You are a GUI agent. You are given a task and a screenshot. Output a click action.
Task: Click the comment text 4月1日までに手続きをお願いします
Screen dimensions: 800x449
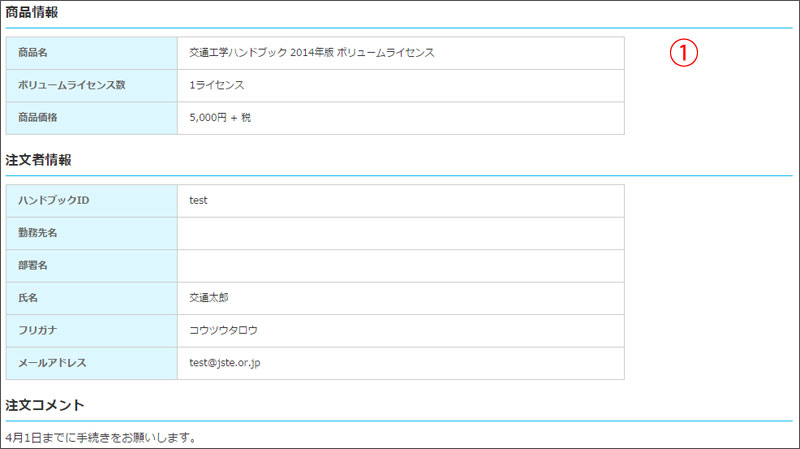100,438
